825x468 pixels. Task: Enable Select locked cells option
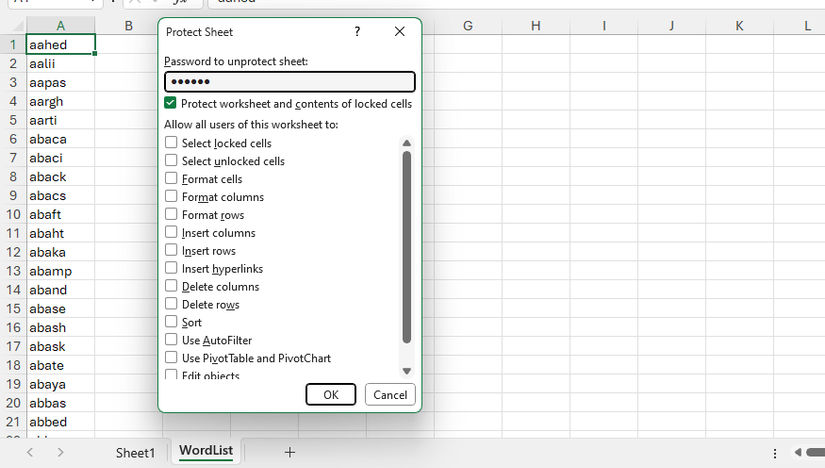coord(171,143)
